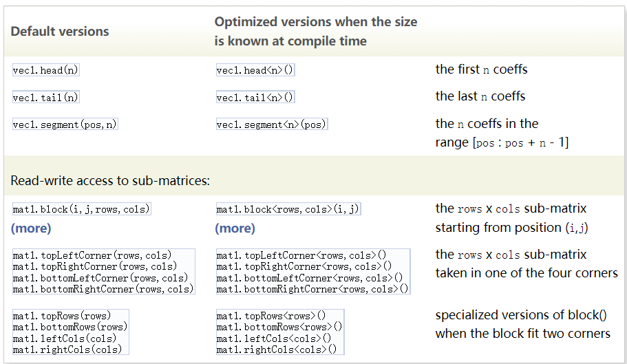
Task: Click the vec1.tail<n>() code snippet
Action: (255, 98)
